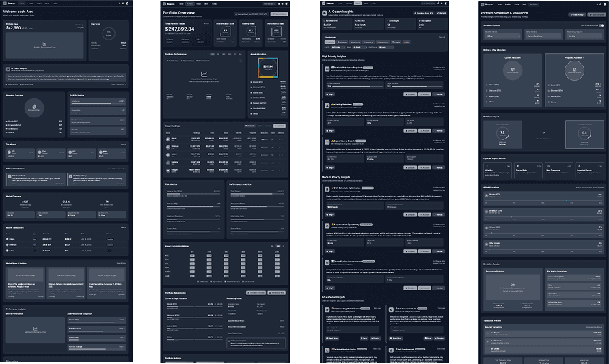Click the Allocation Chart pie icon on the dashboard
609x364 pixels.
pyautogui.click(x=34, y=107)
